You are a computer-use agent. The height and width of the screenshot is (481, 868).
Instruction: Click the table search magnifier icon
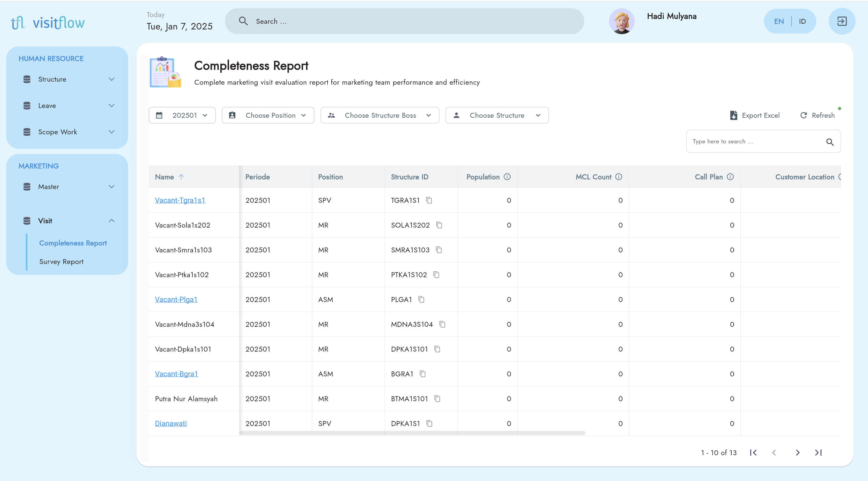click(x=830, y=142)
